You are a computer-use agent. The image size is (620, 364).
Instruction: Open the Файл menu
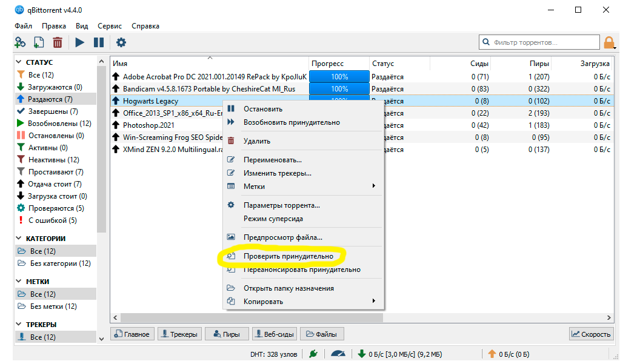(x=23, y=26)
